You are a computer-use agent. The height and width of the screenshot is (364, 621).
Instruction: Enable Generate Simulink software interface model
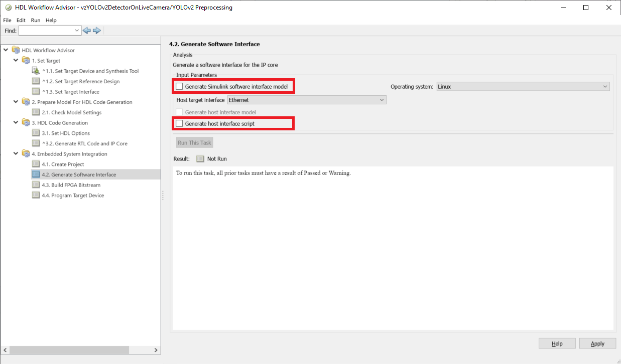[x=179, y=87]
